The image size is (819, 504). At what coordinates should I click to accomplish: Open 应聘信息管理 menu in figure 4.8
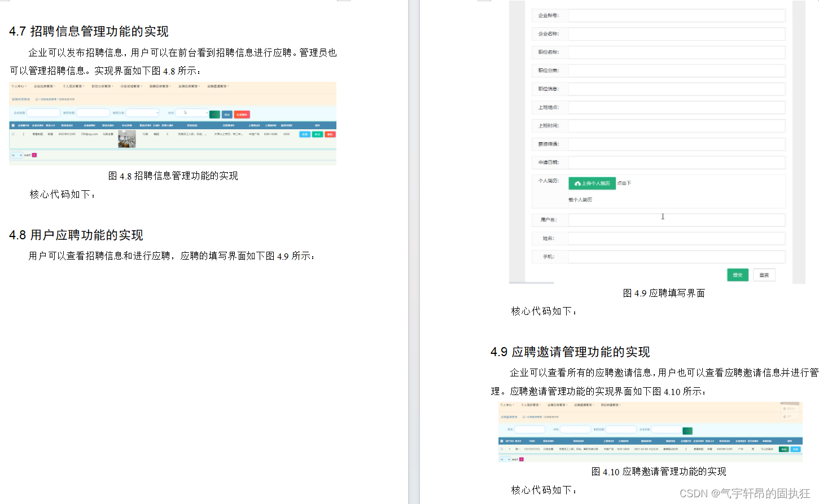click(x=189, y=86)
